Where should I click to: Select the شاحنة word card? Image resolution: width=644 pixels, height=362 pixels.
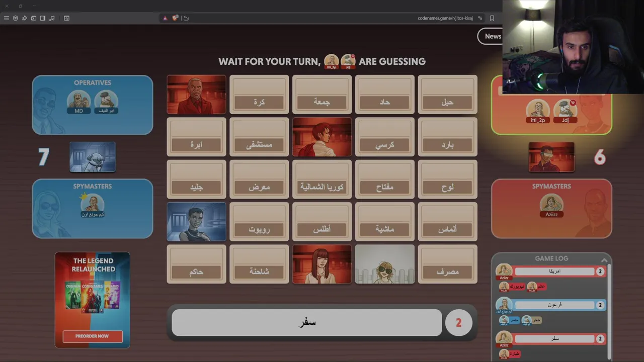coord(259,264)
